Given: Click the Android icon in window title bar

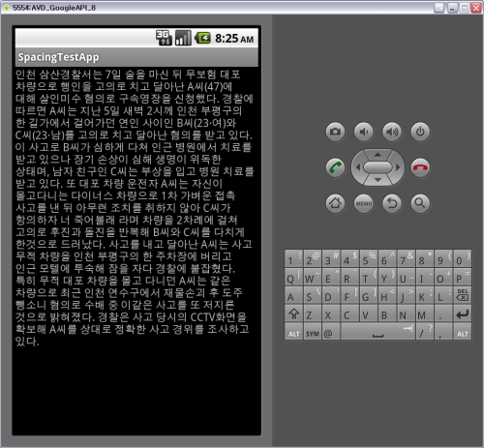Looking at the screenshot, I should tap(7, 8).
